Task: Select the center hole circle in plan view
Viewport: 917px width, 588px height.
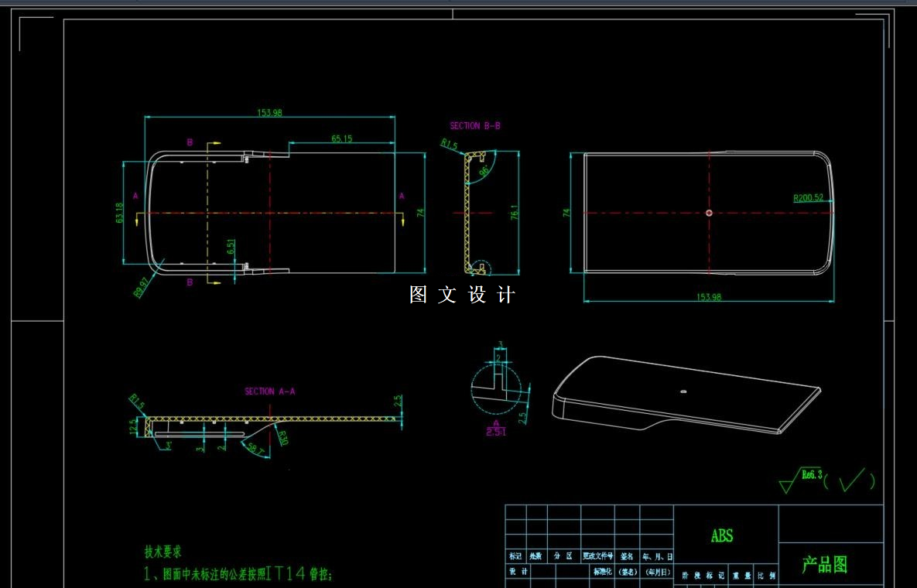Action: 709,213
